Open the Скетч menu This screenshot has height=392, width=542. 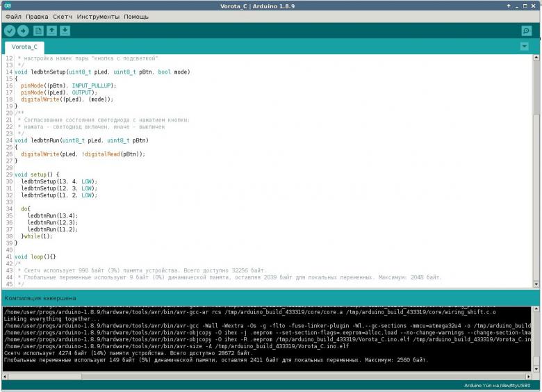[x=63, y=17]
